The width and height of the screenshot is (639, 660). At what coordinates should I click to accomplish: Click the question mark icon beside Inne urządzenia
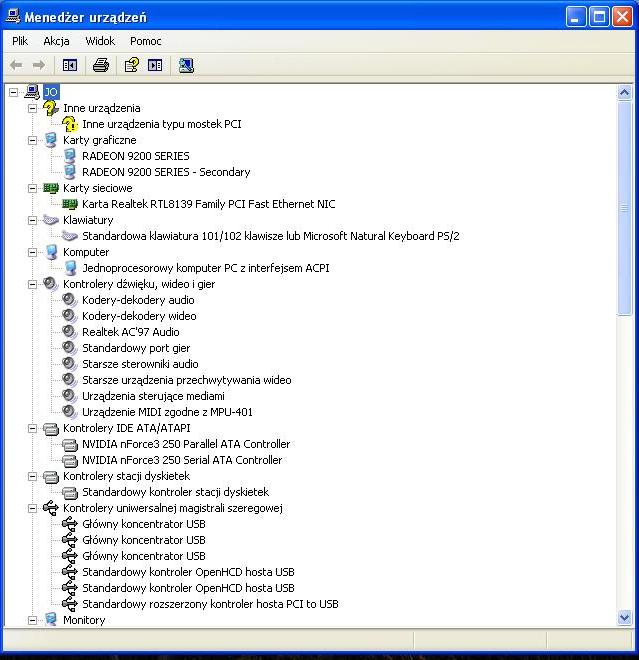click(x=51, y=108)
